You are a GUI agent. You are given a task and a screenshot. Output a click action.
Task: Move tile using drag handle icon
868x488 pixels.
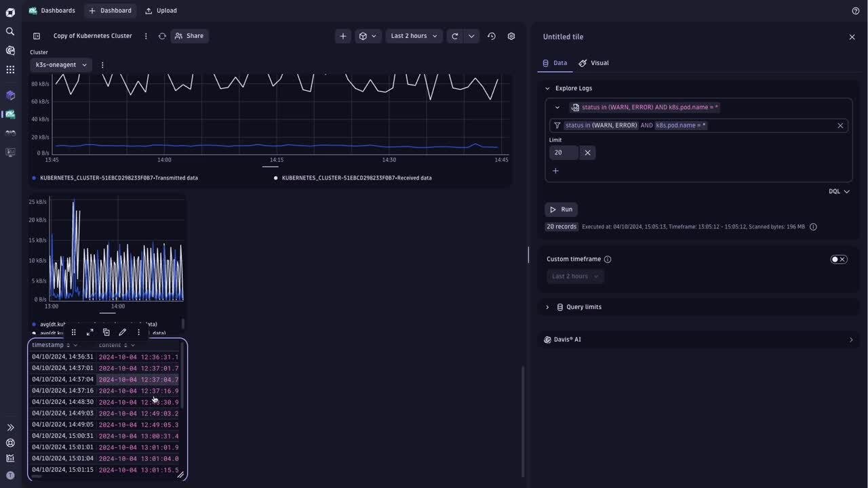pyautogui.click(x=74, y=332)
